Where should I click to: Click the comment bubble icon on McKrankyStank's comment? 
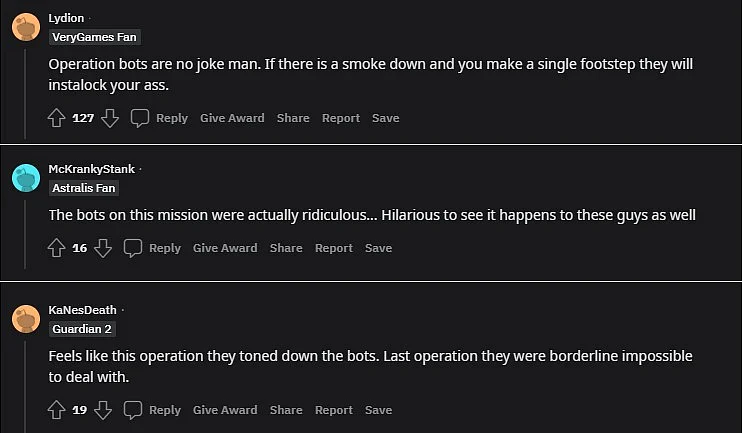[132, 248]
